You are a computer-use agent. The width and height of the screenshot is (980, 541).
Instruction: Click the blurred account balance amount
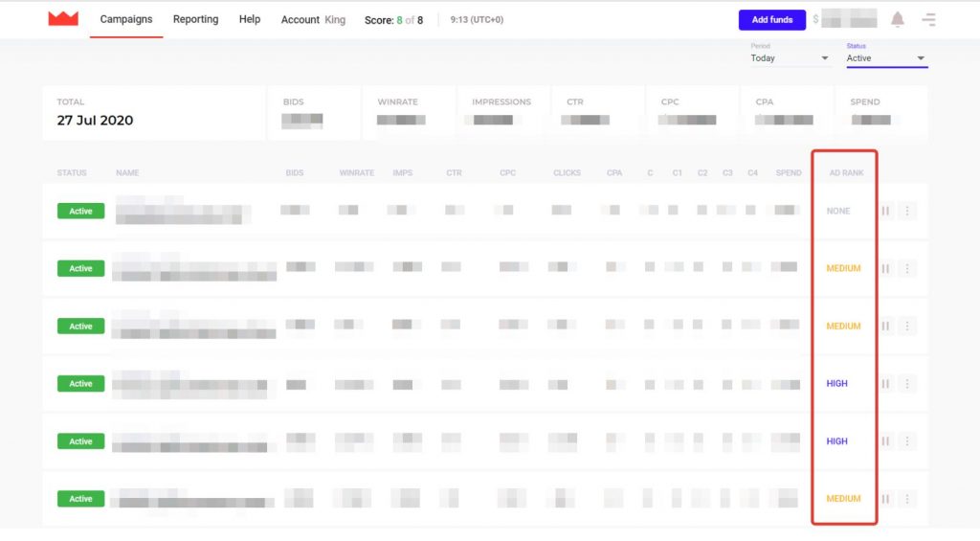pyautogui.click(x=849, y=19)
